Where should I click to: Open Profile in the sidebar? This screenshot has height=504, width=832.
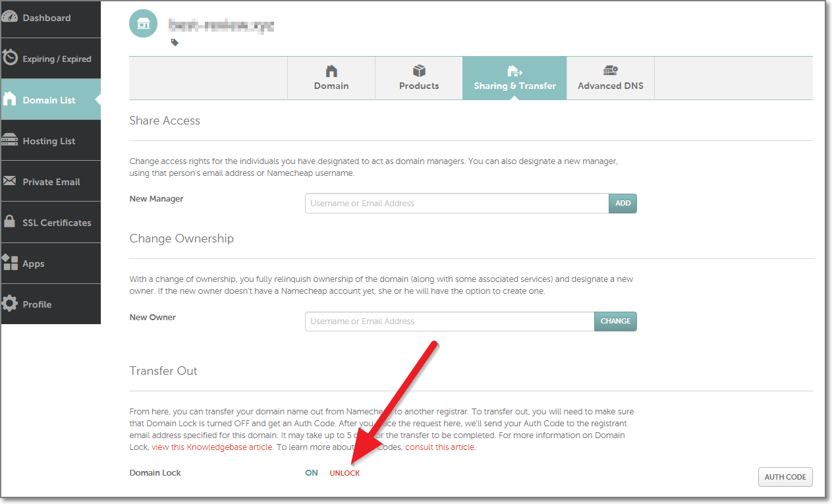[x=51, y=304]
